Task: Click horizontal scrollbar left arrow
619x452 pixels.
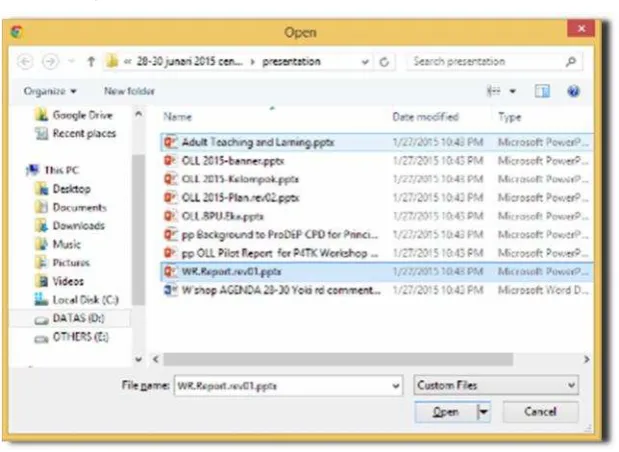Action: point(156,359)
